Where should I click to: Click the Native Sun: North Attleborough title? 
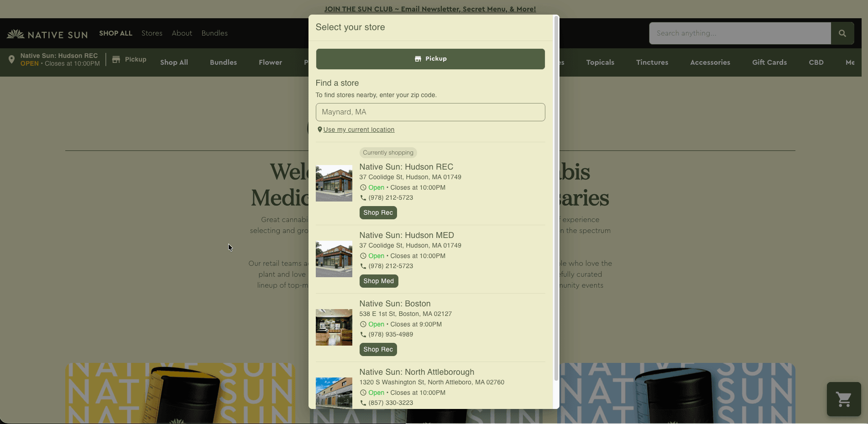(417, 372)
